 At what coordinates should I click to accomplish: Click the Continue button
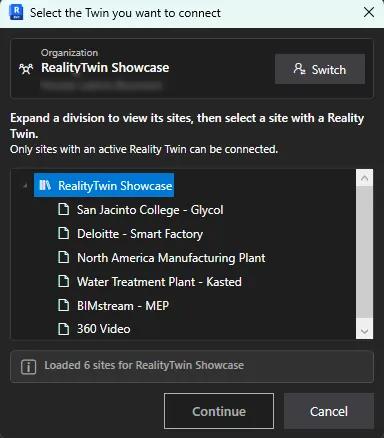219,411
